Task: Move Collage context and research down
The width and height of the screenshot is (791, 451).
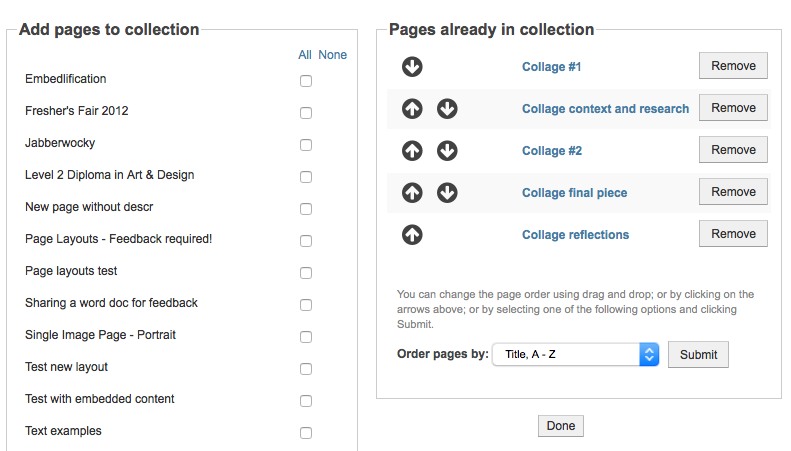Action: tap(447, 109)
